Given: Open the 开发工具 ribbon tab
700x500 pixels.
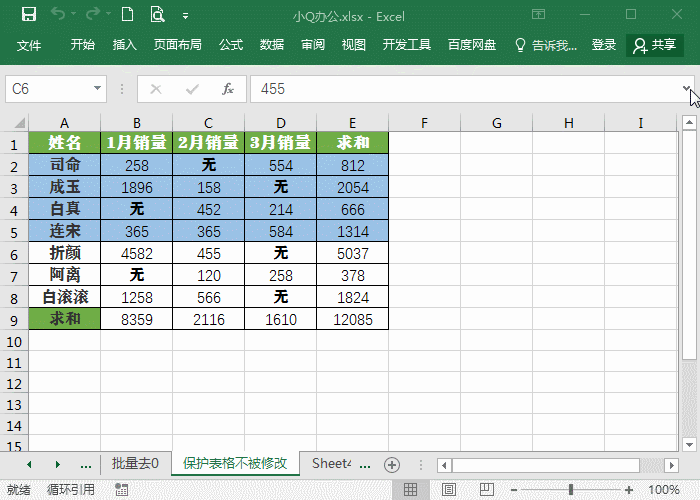Looking at the screenshot, I should click(406, 45).
